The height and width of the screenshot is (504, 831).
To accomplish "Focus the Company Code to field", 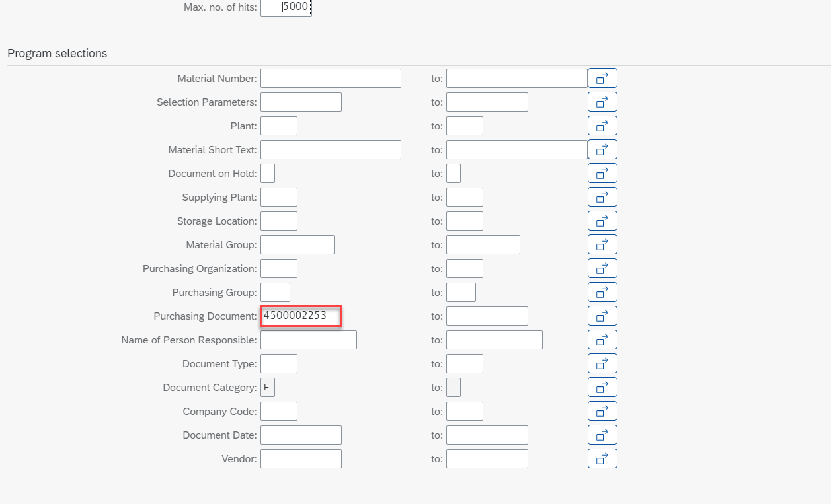I will point(465,411).
